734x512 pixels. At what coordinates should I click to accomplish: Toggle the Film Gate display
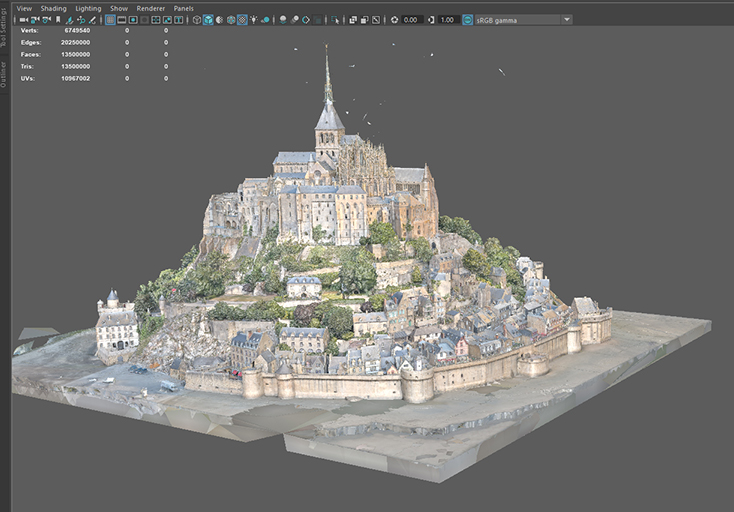click(122, 20)
